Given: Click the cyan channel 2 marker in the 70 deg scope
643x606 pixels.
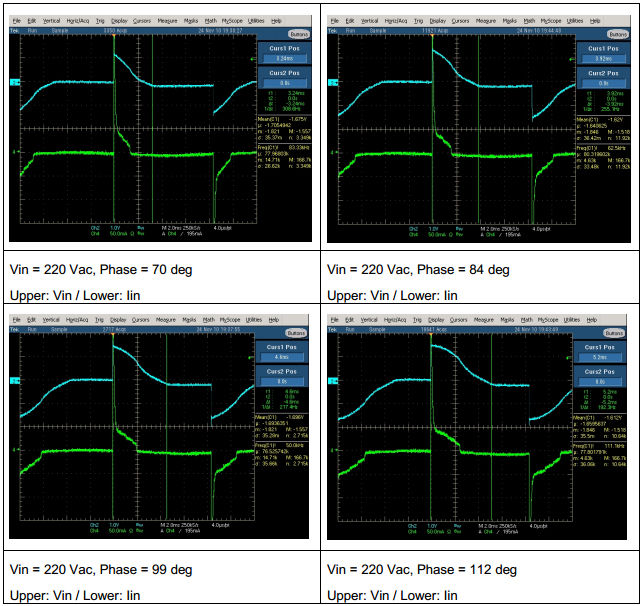Looking at the screenshot, I should tap(14, 81).
